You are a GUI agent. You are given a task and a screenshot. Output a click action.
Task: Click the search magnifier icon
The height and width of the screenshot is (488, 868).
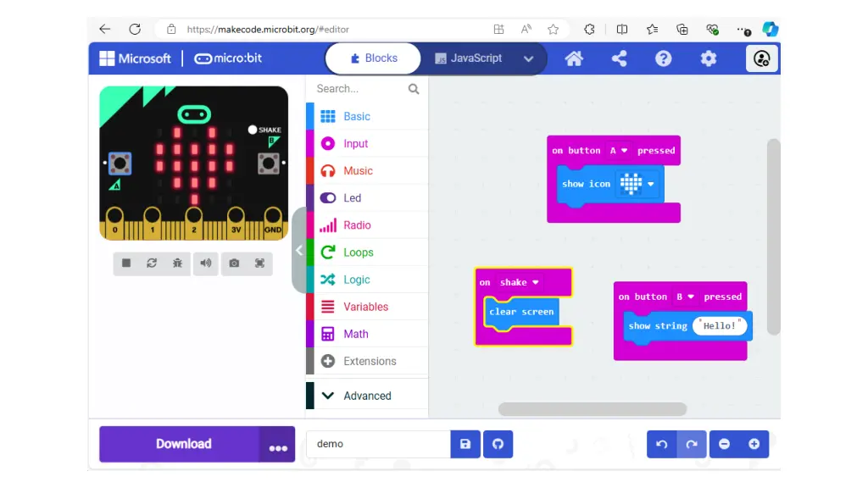coord(414,88)
